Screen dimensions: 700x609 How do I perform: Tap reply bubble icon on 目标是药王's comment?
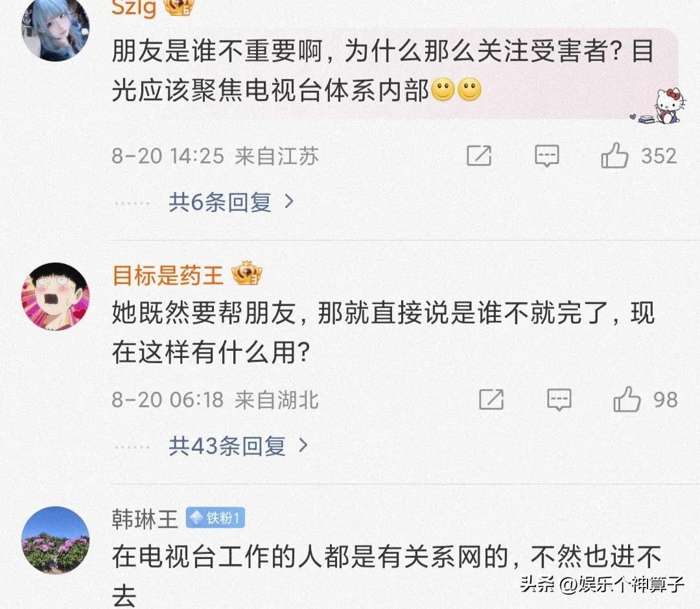[559, 400]
